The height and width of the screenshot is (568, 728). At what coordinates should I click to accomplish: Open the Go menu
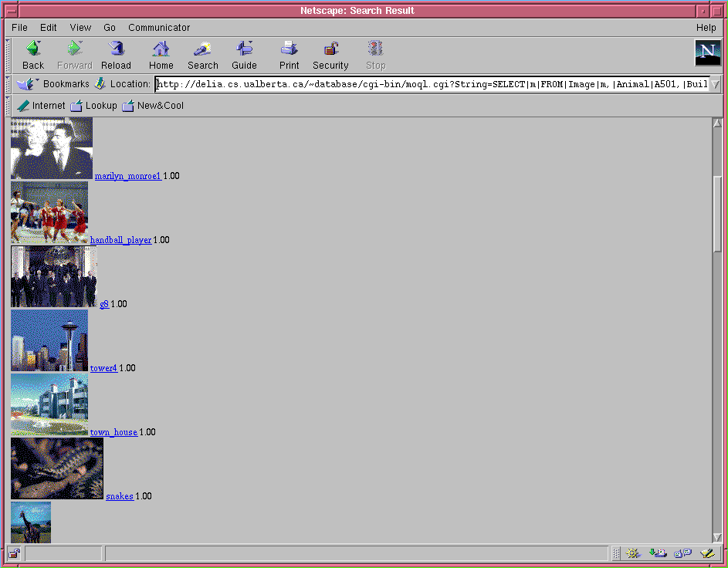pyautogui.click(x=110, y=27)
